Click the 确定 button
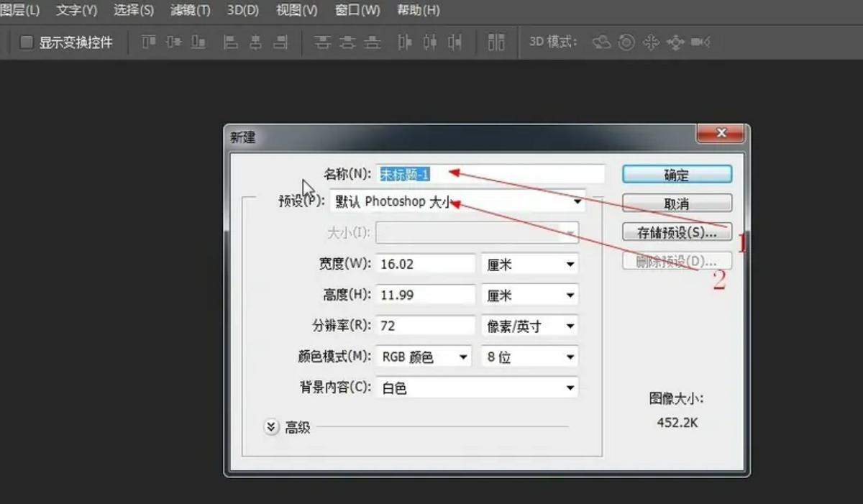The image size is (863, 504). (x=676, y=174)
